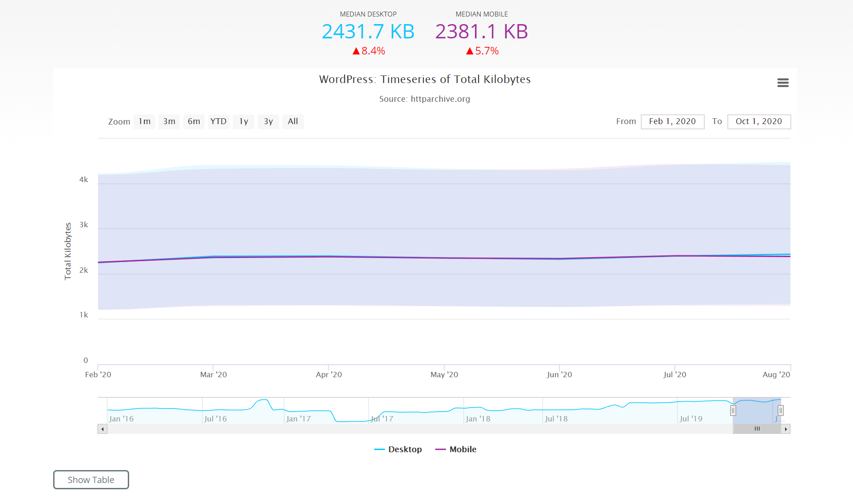Click the chart title WordPress Timeseries
Screen dimensions: 853x504
click(x=424, y=79)
